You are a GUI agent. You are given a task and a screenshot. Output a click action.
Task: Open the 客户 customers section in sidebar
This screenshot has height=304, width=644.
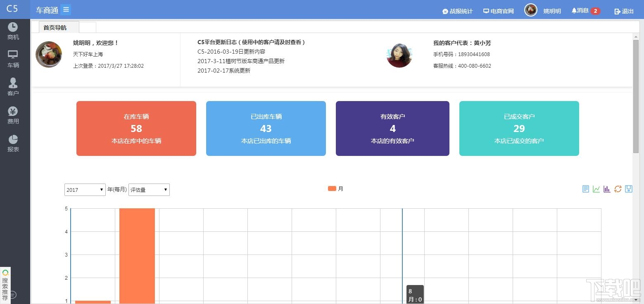point(13,87)
